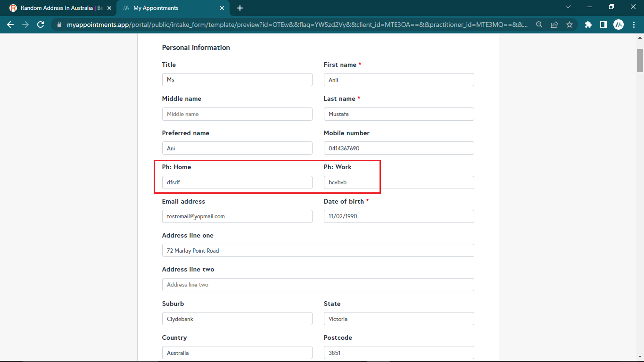Open a new tab with plus button
Screen dimensions: 644x362
click(240, 8)
